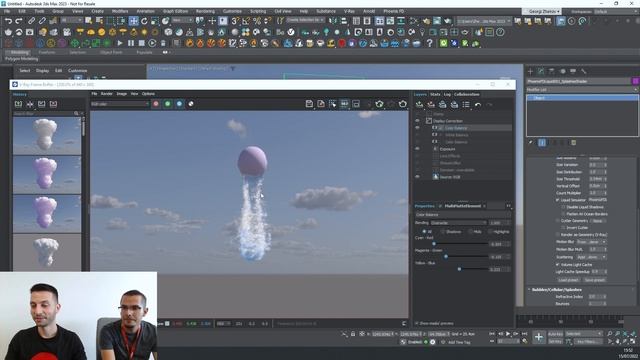Select the Select and Move tool

pyautogui.click(x=133, y=21)
